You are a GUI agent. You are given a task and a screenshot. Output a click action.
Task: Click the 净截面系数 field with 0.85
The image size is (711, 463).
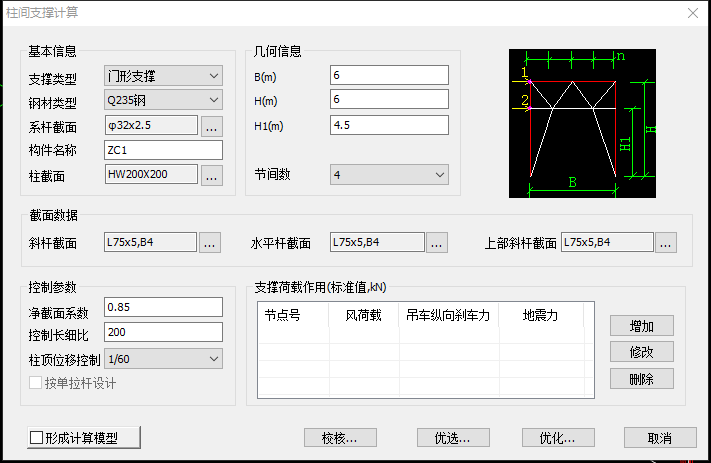point(163,307)
